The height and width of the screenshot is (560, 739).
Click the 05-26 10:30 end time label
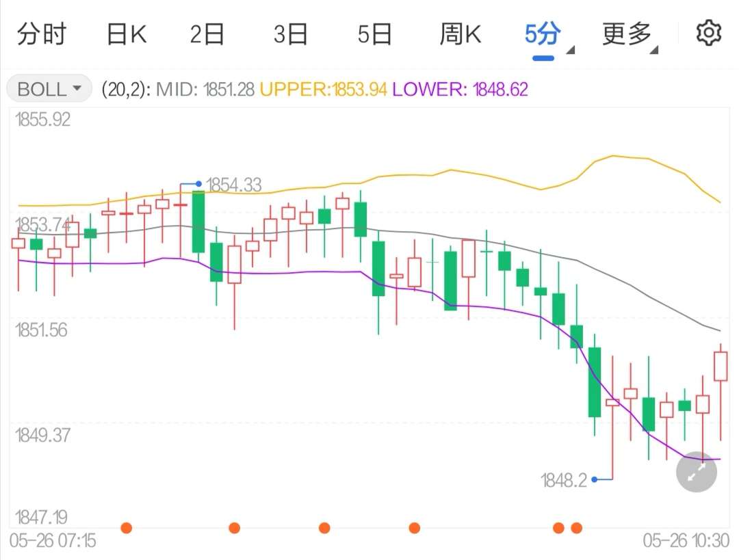pos(686,540)
